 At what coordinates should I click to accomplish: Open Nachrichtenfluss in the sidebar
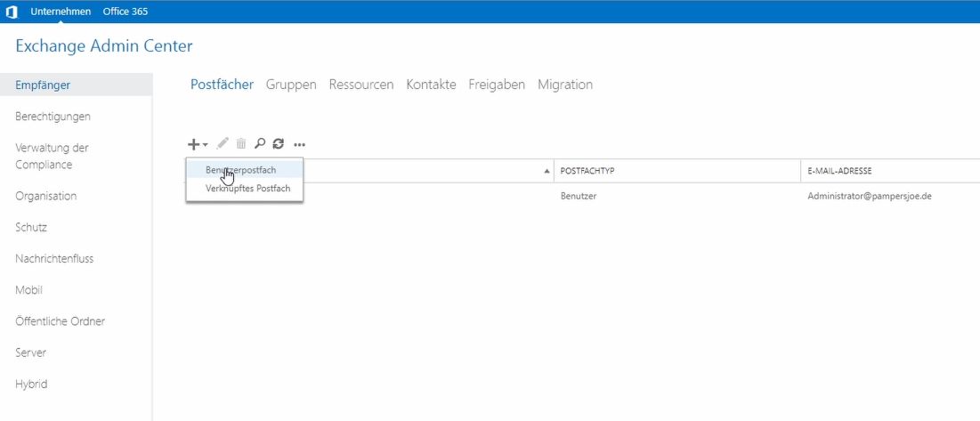coord(54,259)
